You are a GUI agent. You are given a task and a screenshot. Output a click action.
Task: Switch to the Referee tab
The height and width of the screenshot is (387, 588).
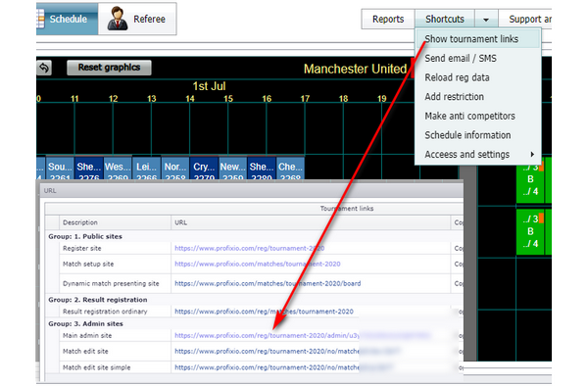click(137, 20)
